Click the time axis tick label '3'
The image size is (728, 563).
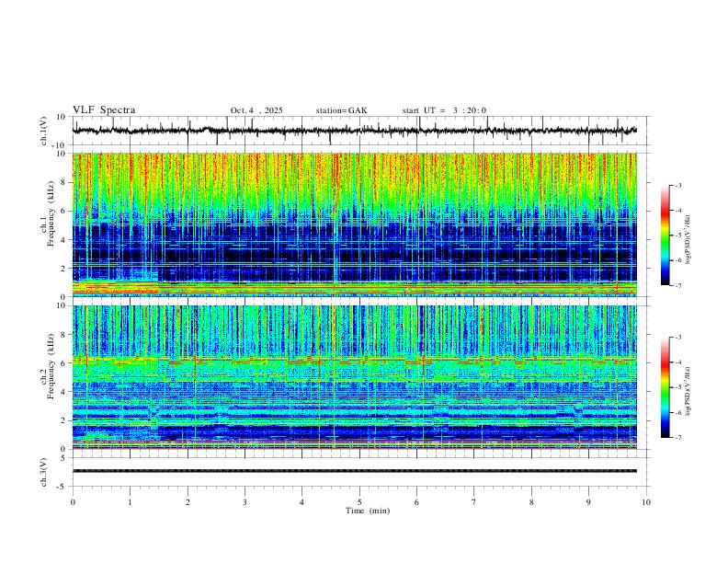coord(245,502)
